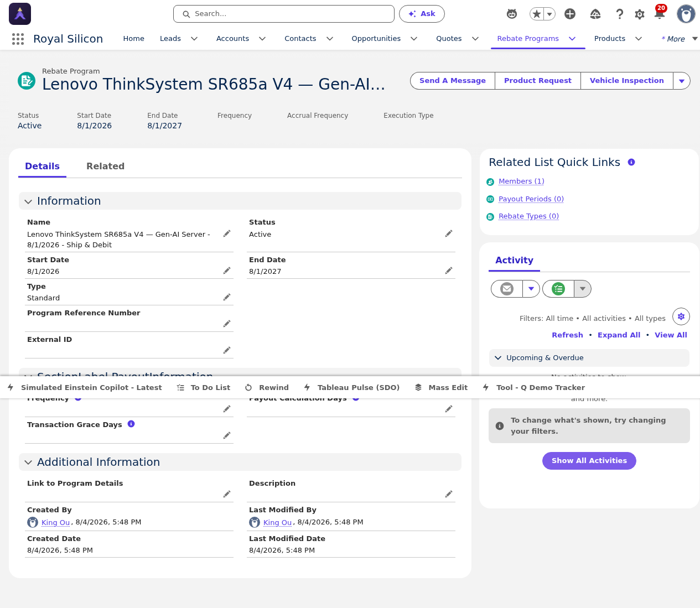Edit the Transaction Grace Days pencil icon
700x608 pixels.
(227, 436)
